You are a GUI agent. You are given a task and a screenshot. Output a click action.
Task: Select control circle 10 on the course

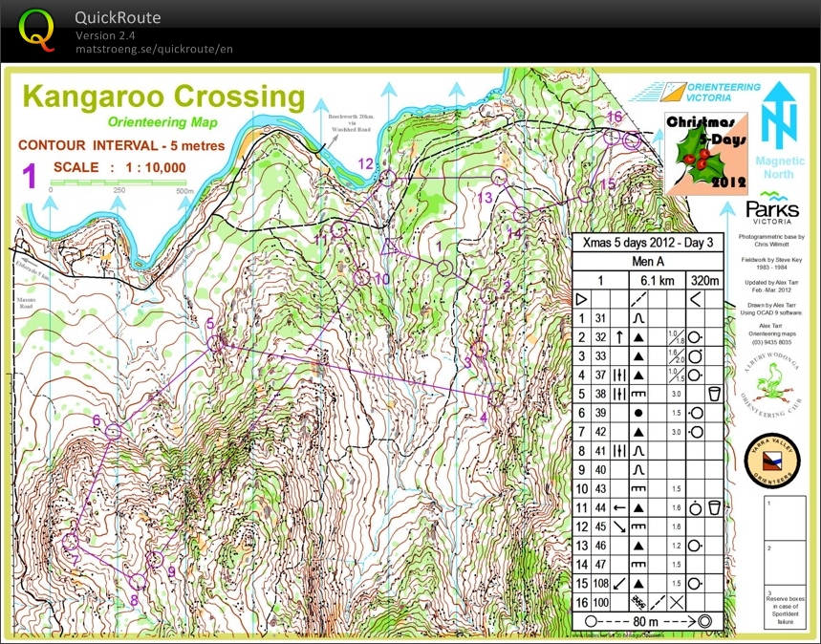361,277
